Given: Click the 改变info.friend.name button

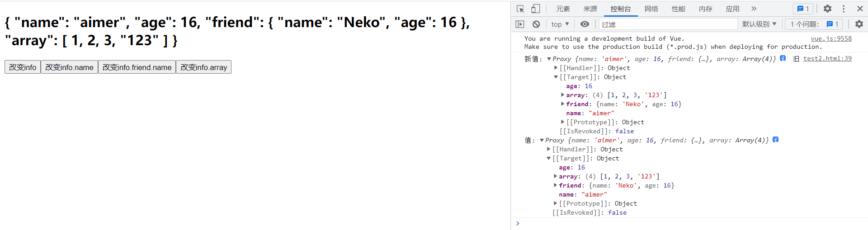Looking at the screenshot, I should [x=137, y=67].
